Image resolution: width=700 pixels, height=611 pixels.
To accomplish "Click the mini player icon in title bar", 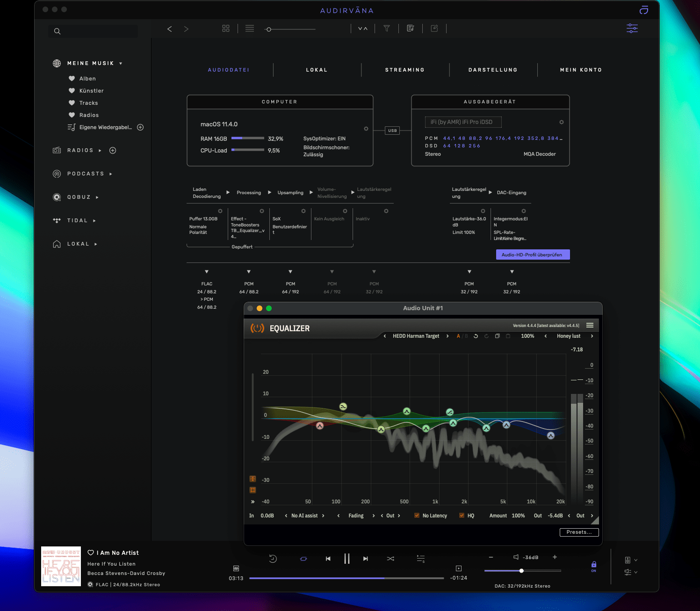I will [644, 10].
